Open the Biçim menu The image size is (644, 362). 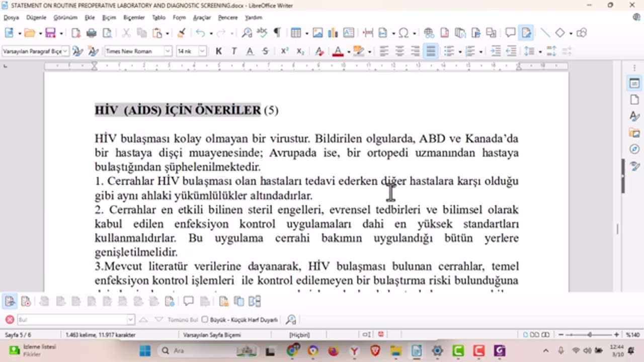coord(109,18)
